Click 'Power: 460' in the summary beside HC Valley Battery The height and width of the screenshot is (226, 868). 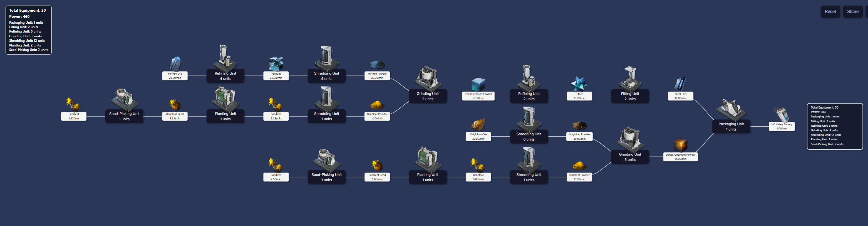coord(818,112)
